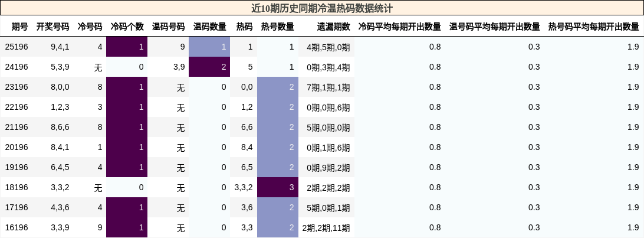Click the 冷码平均每期开出数量 column header
This screenshot has width=644, height=238.
click(400, 27)
